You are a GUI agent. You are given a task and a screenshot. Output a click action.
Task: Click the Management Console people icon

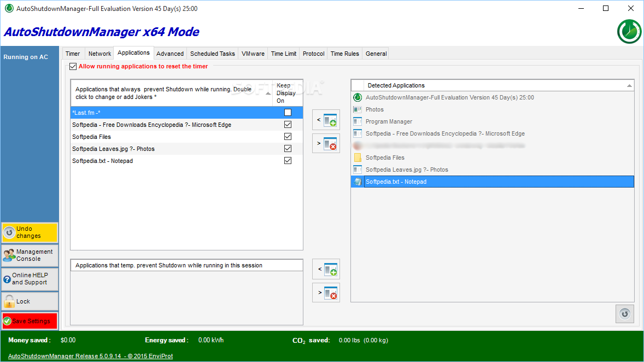point(9,255)
